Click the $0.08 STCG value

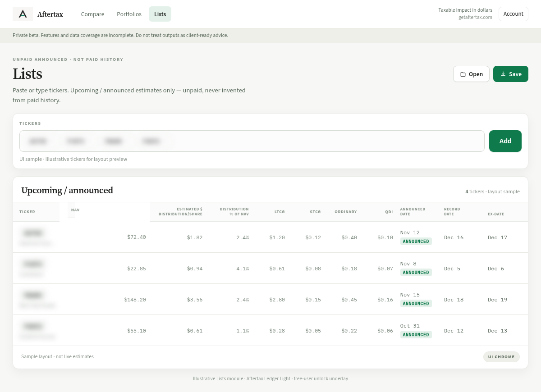(x=313, y=269)
